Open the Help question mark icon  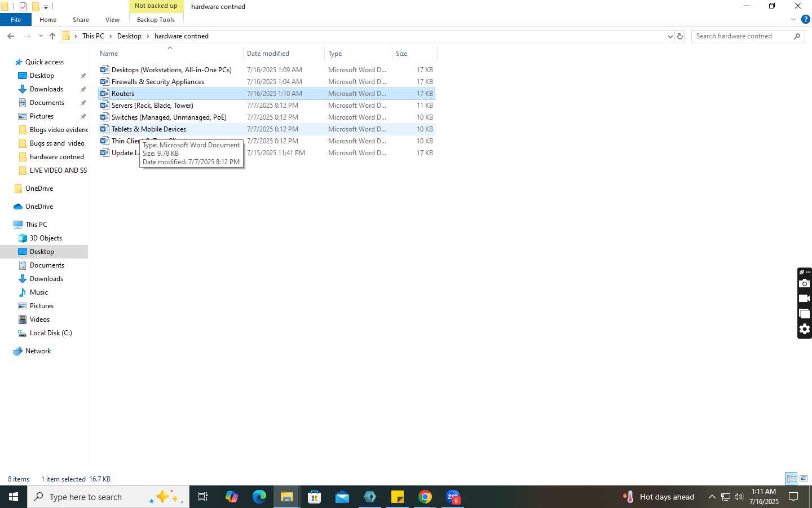(x=805, y=19)
